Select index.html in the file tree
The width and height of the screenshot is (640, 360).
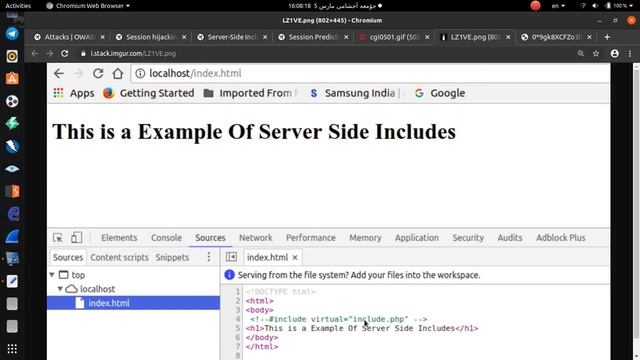click(133, 303)
